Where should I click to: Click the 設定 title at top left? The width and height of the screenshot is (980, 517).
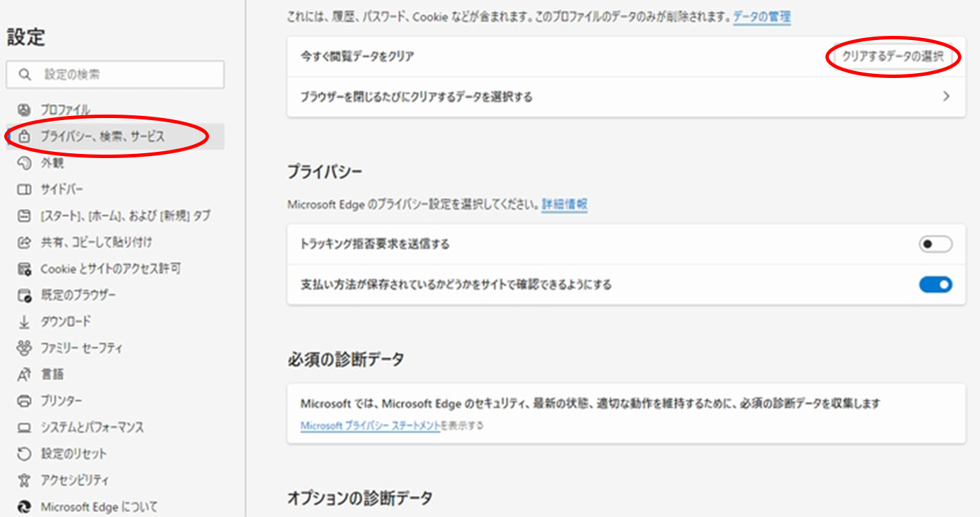point(26,38)
